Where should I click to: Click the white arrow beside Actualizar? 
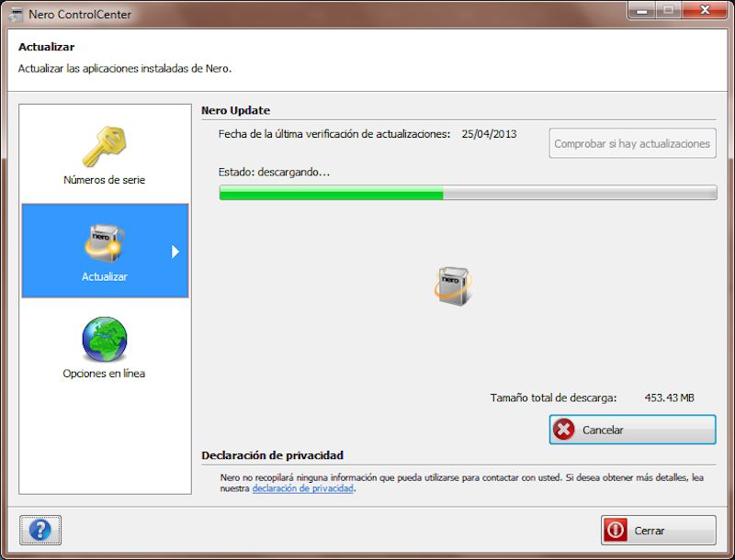pos(175,252)
